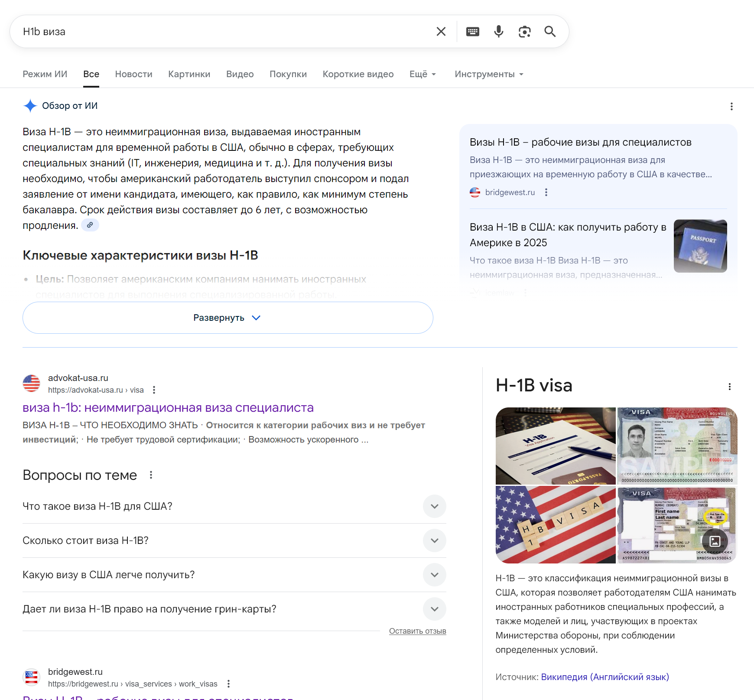
Task: Click the 'H-1B visa' knowledge panel title
Action: pyautogui.click(x=534, y=385)
